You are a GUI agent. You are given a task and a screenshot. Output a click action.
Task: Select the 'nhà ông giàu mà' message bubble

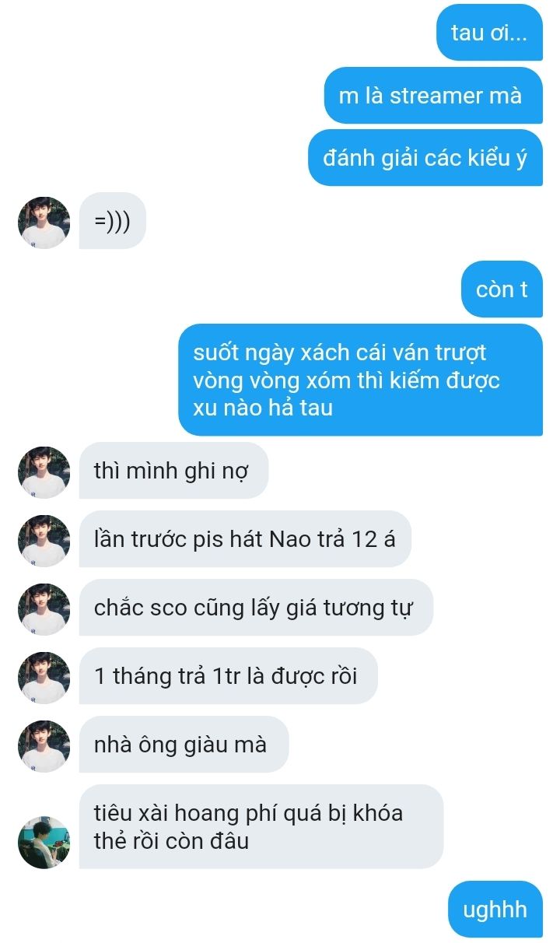coord(184,745)
